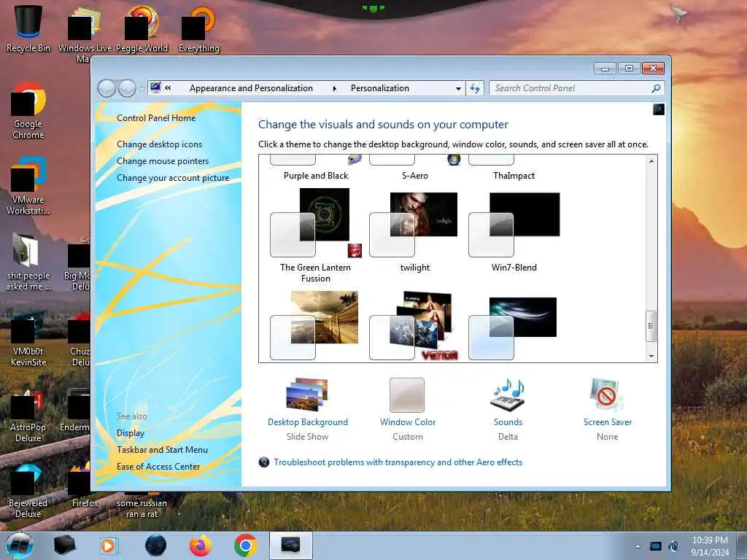The width and height of the screenshot is (747, 560).
Task: Launch Google Chrome from the taskbar
Action: coord(245,545)
